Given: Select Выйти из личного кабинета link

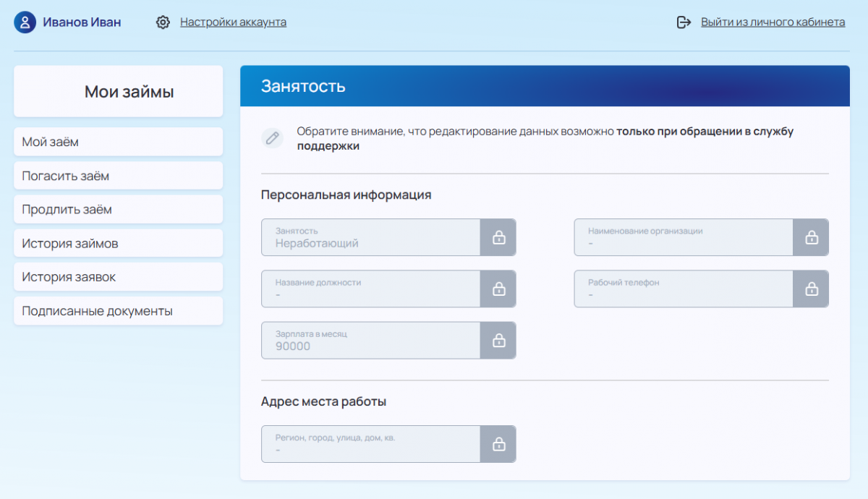Looking at the screenshot, I should click(x=773, y=22).
